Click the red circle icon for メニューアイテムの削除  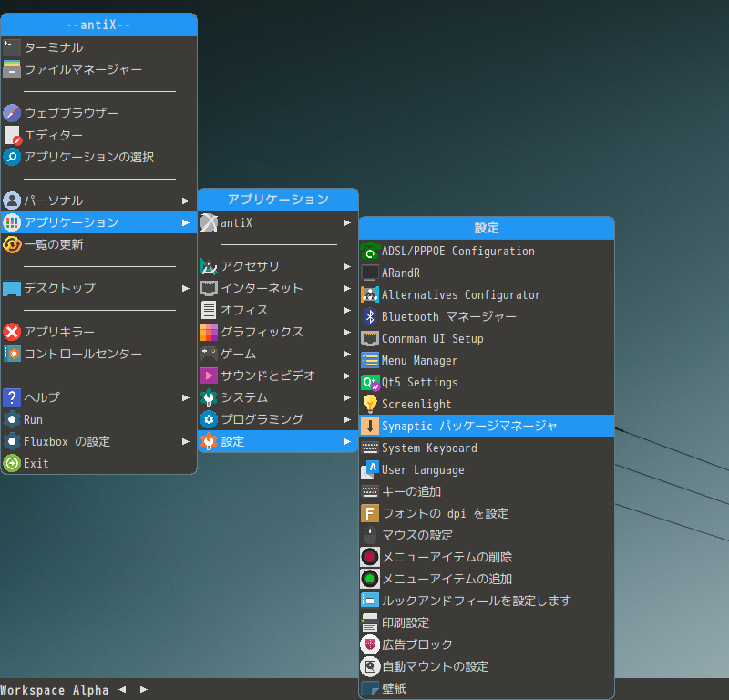[370, 557]
